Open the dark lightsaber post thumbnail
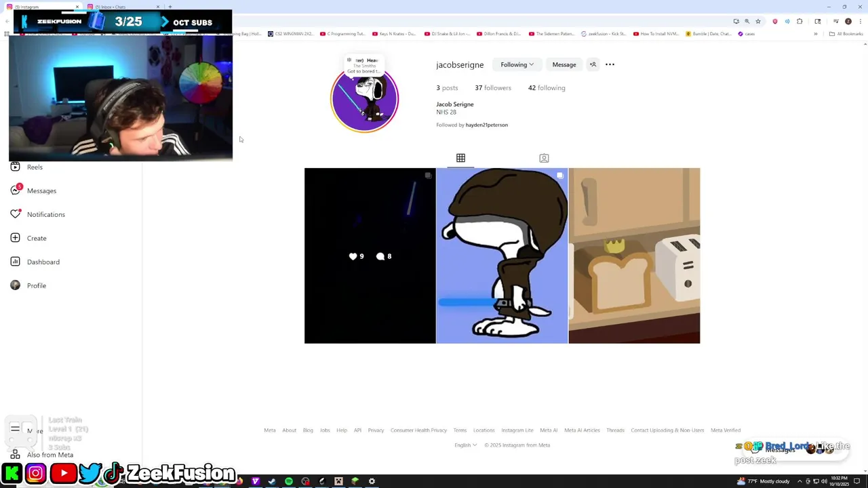Image resolution: width=868 pixels, height=488 pixels. (370, 256)
